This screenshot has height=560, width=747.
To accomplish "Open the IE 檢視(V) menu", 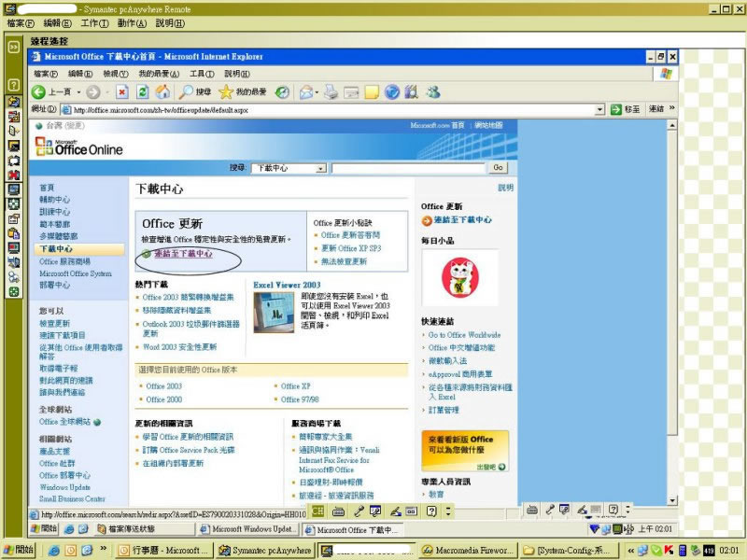I will pos(116,74).
